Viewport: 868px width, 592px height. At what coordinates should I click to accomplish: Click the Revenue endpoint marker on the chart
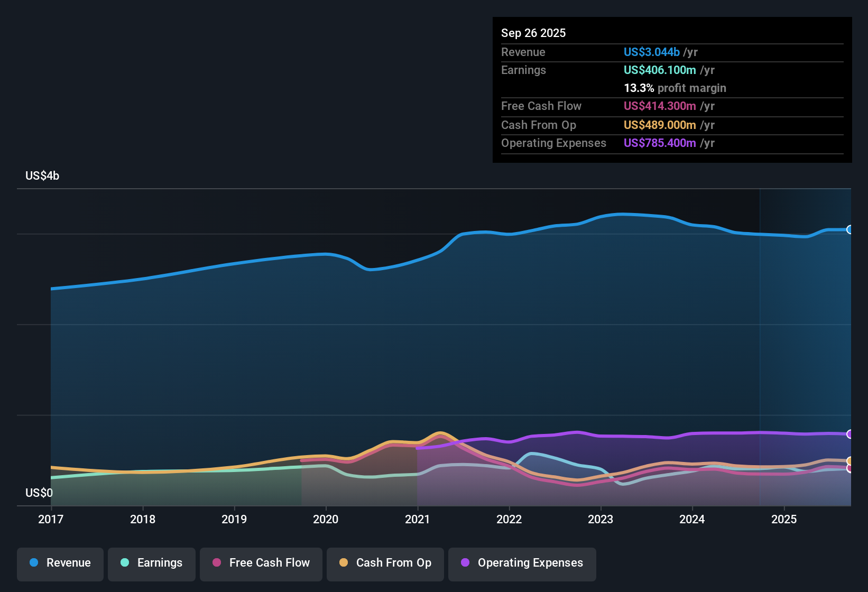(x=850, y=229)
